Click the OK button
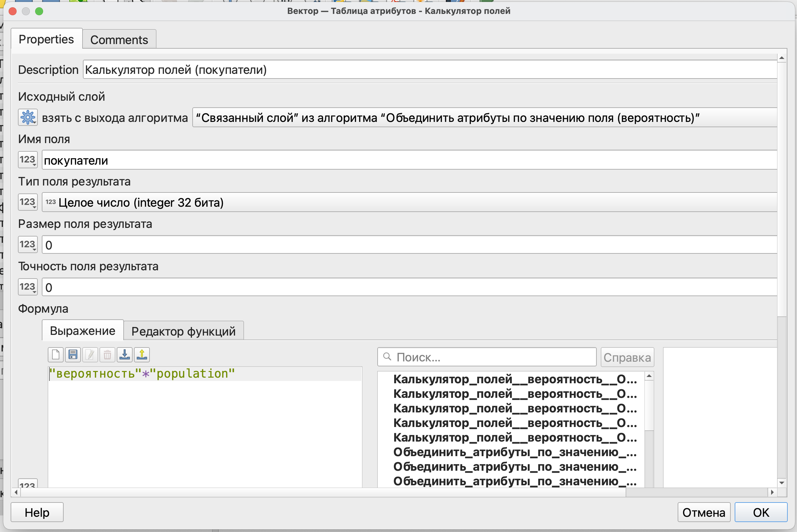797x532 pixels. [x=761, y=512]
